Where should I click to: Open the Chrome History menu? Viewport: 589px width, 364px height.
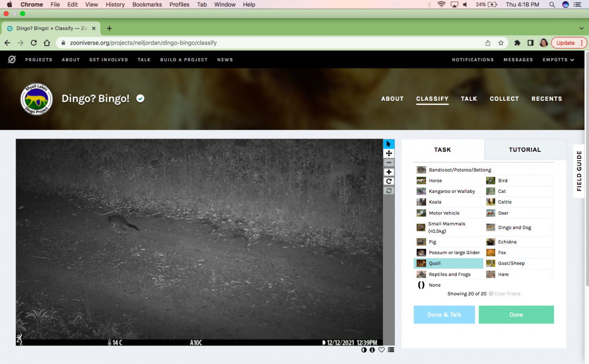coord(115,5)
